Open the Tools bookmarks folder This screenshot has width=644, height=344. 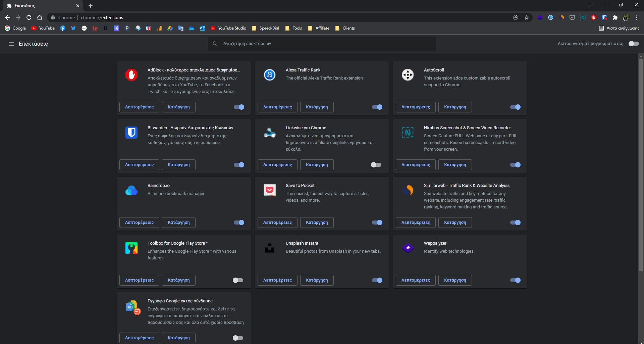coord(293,28)
